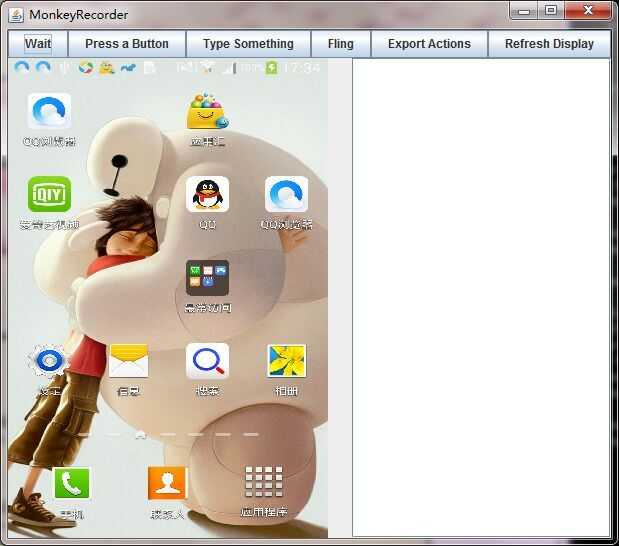Open the dark frequently-used apps folder
The height and width of the screenshot is (546, 619).
pos(207,278)
